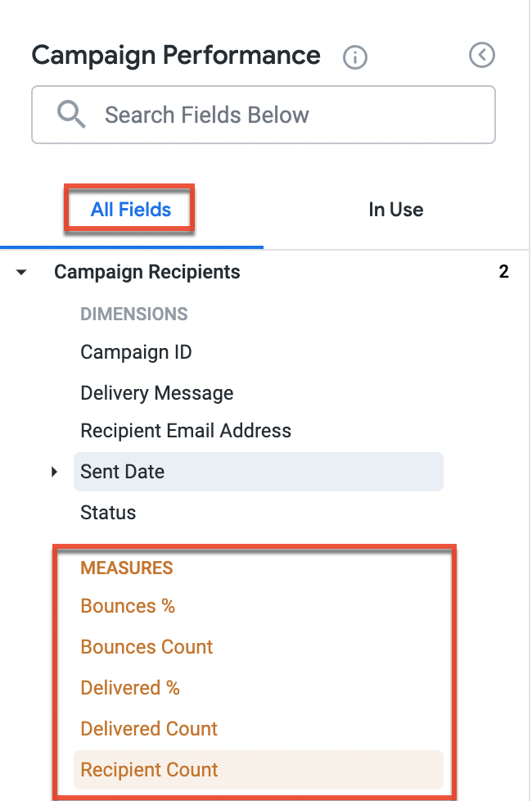Select the Recipient Count measure
Screen dimensions: 532x801
pyautogui.click(x=149, y=770)
